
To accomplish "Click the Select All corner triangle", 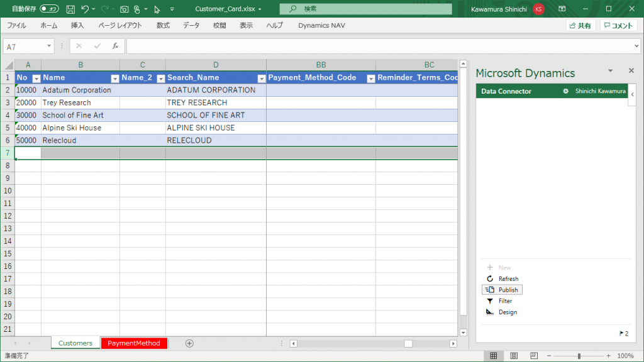I will tap(9, 65).
